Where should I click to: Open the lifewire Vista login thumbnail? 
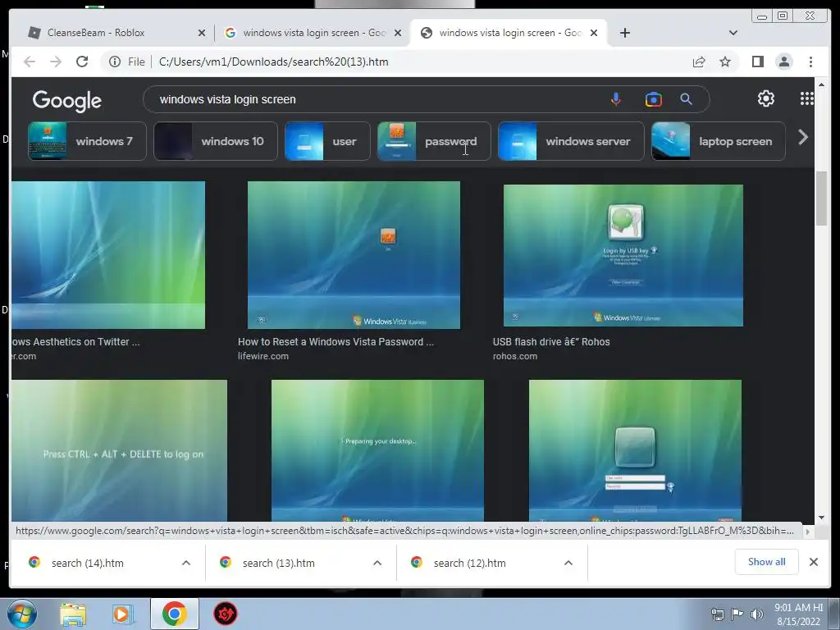point(354,255)
